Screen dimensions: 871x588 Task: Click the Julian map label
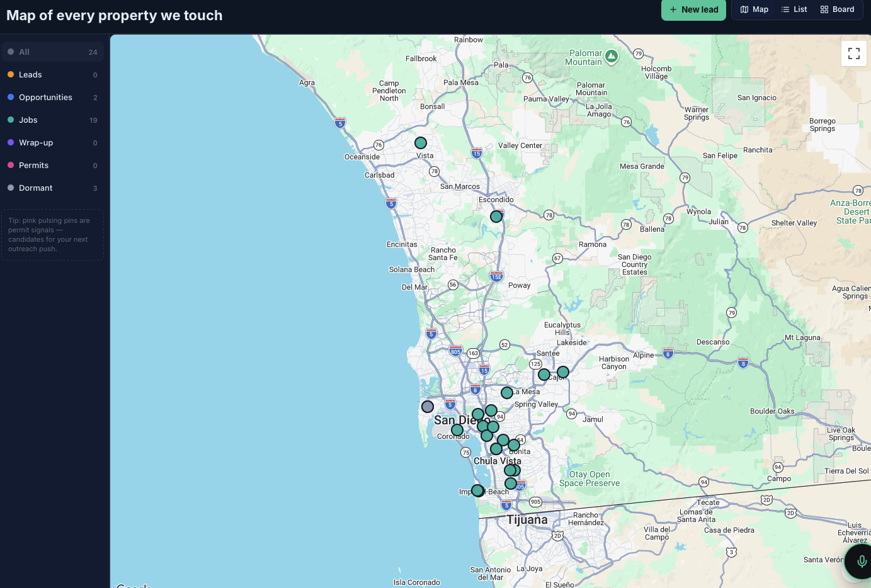tap(719, 222)
